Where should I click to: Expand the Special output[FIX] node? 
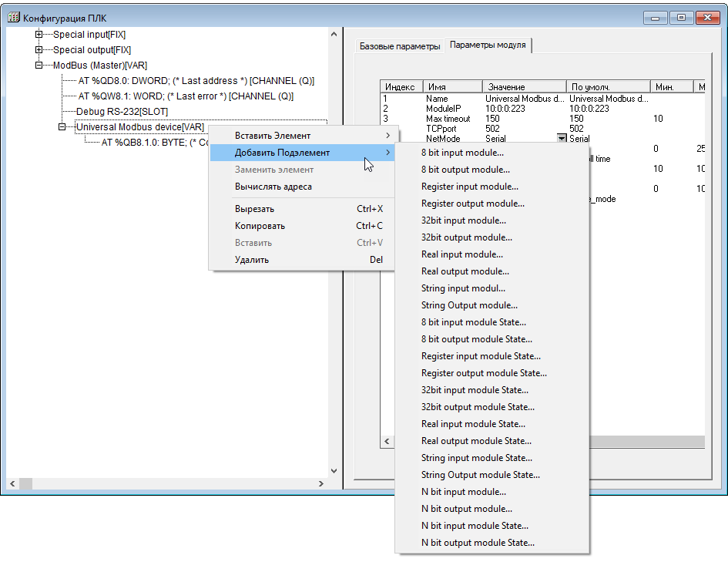pos(39,50)
